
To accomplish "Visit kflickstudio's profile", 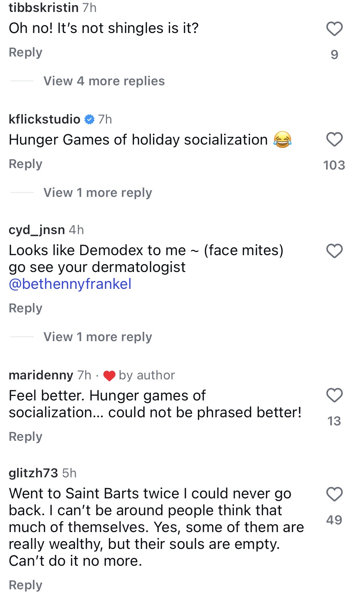I will 45,119.
